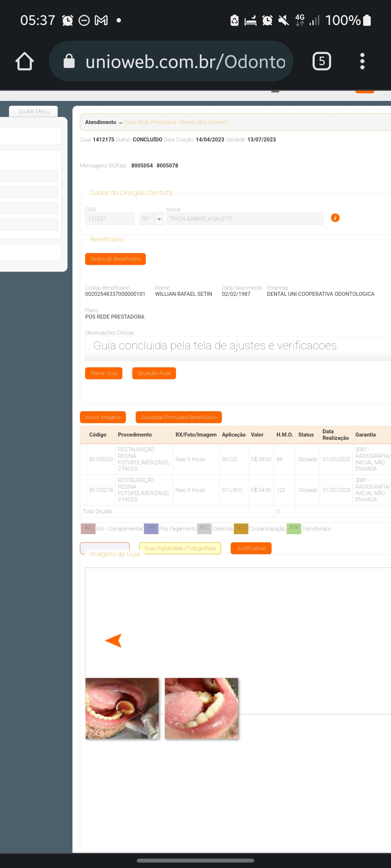Click the Ocultar Menu tab
This screenshot has height=868, width=391.
33,111
